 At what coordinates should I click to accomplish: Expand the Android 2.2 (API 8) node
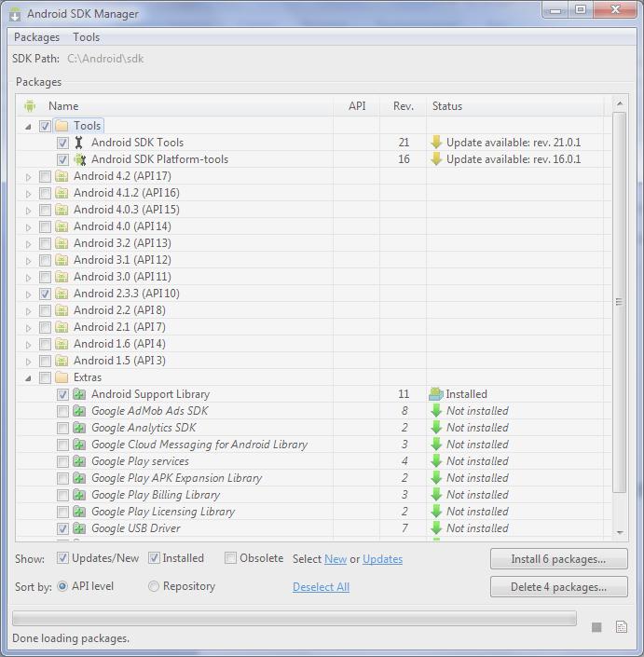coord(28,311)
